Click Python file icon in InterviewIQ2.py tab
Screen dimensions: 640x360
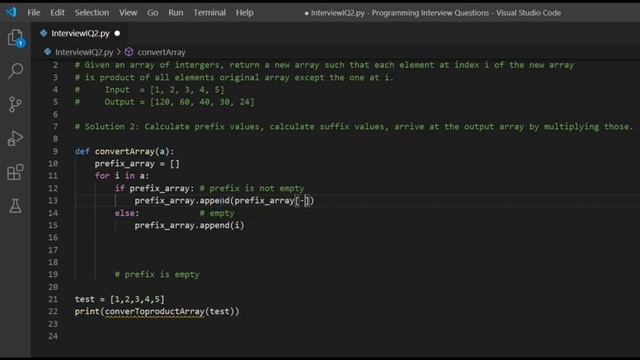pyautogui.click(x=44, y=33)
